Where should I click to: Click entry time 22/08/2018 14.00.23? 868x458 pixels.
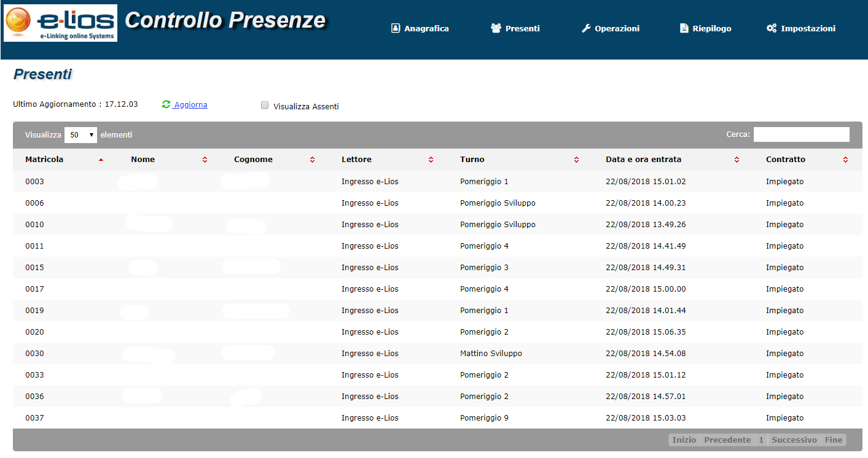point(646,203)
